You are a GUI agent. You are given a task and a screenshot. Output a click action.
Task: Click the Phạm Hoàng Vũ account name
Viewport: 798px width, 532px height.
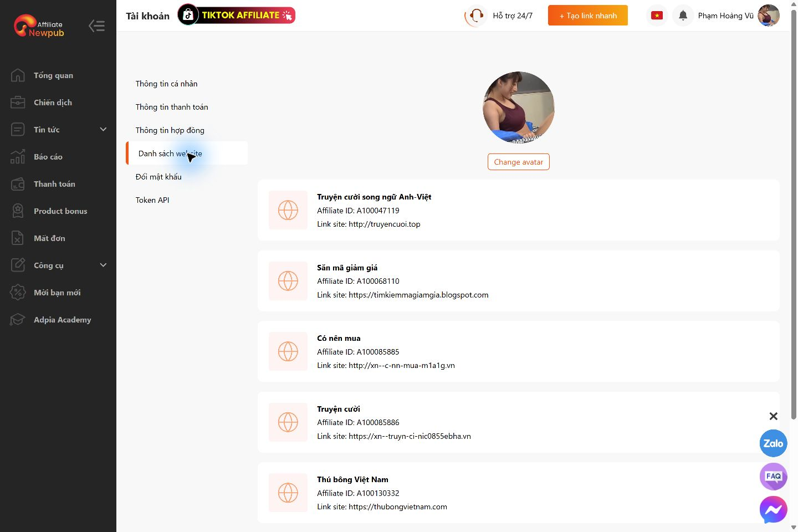point(726,16)
